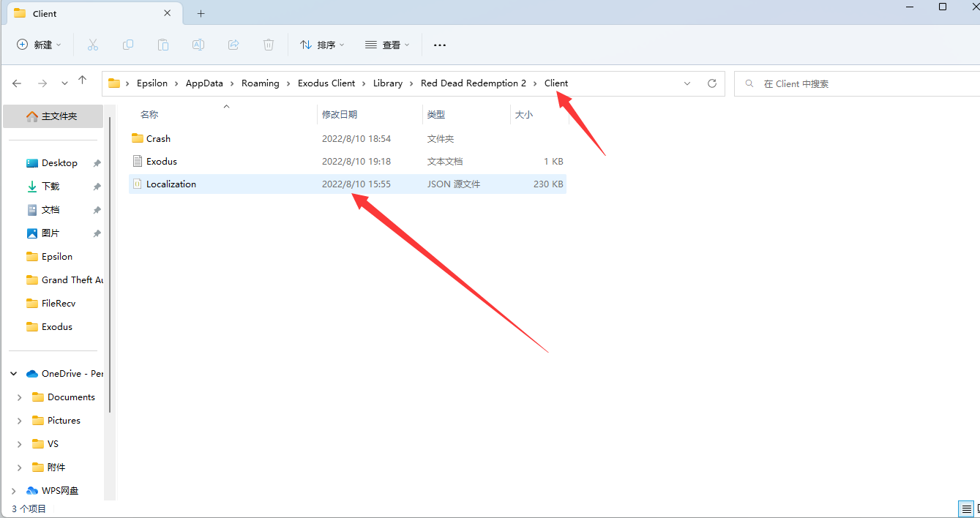Open the 排序 (Sort) dropdown

[x=322, y=45]
